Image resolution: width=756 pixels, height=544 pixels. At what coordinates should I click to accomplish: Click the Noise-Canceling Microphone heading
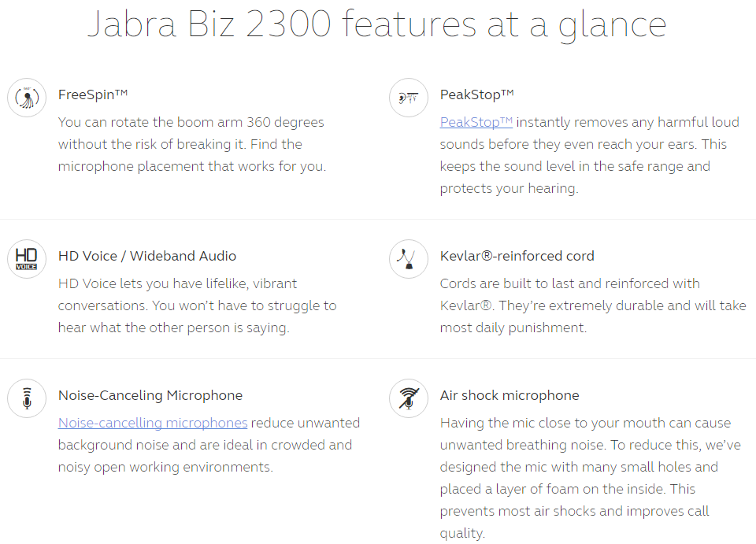click(150, 395)
